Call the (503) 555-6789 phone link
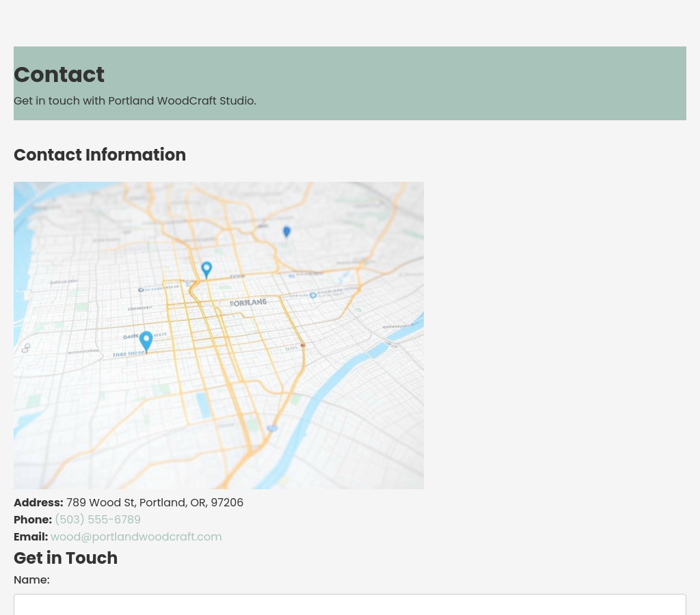This screenshot has width=700, height=615. 98,520
